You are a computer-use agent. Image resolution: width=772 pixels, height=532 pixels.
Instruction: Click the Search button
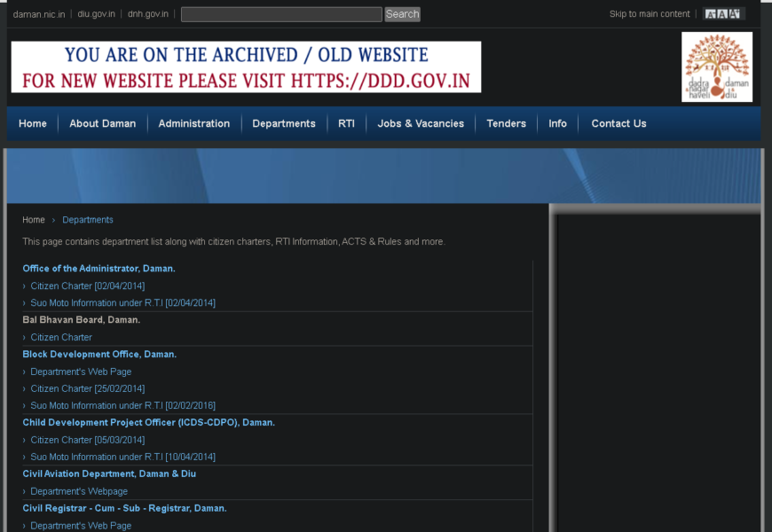point(402,14)
